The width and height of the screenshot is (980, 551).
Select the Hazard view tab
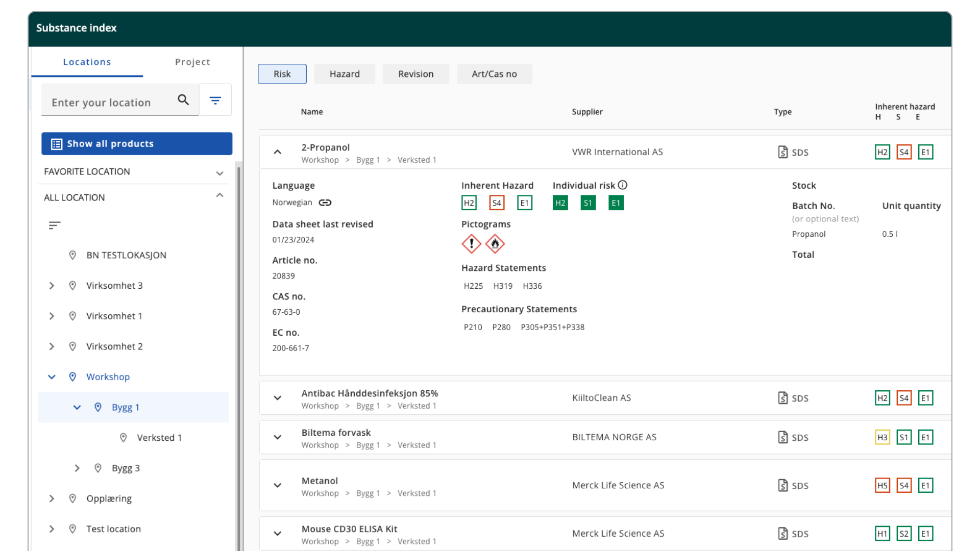click(345, 74)
